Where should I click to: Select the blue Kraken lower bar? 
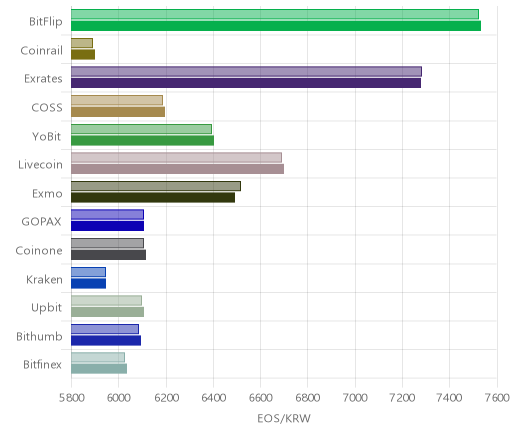tap(89, 283)
